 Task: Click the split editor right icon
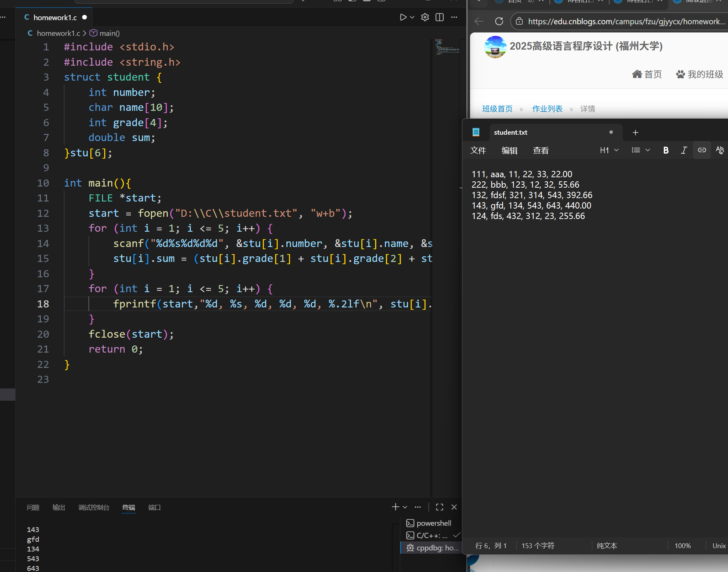439,17
